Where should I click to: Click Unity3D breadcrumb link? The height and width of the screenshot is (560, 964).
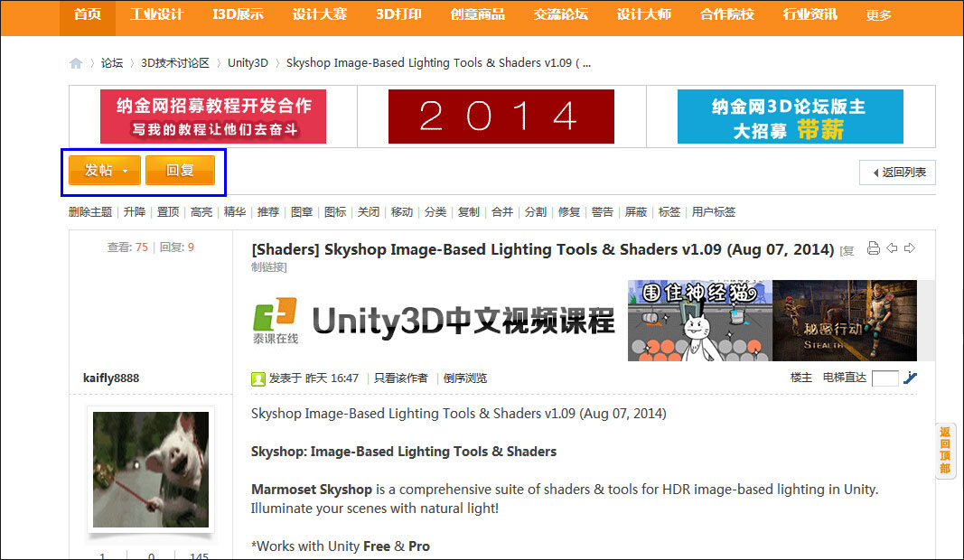[248, 62]
